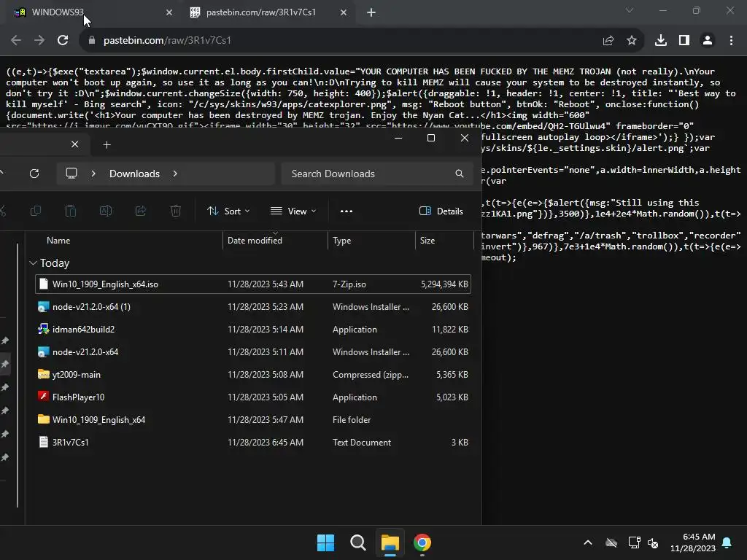This screenshot has width=747, height=560.
Task: Open the See more ellipsis menu
Action: click(347, 211)
